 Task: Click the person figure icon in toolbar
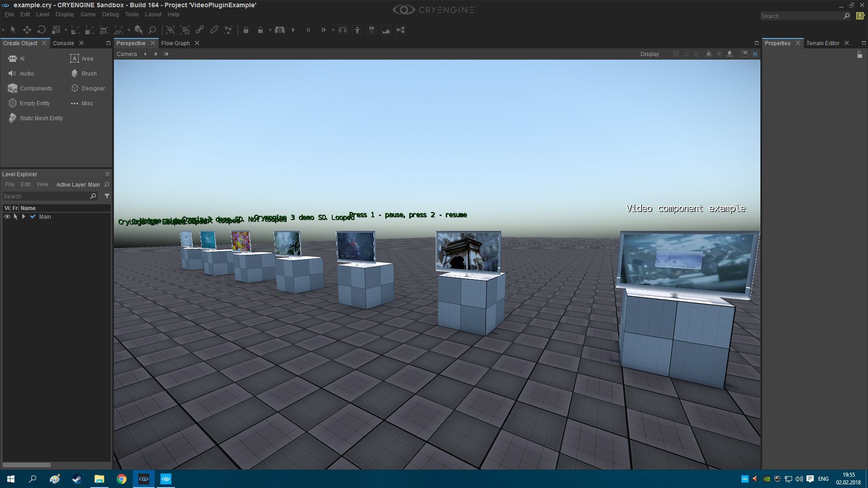[x=357, y=30]
